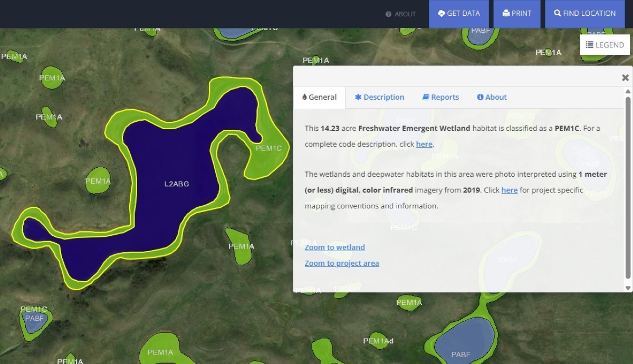This screenshot has height=364, width=633.
Task: Click the ABOUT link in top bar
Action: [x=401, y=14]
